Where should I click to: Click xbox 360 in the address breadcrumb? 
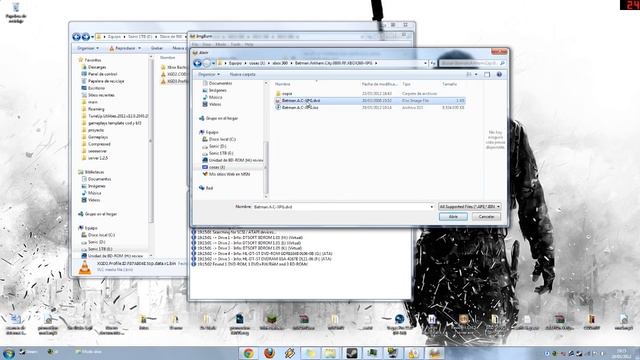click(x=280, y=63)
